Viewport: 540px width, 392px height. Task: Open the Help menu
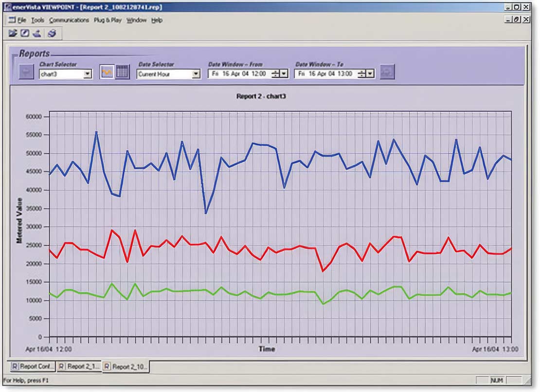pos(157,20)
